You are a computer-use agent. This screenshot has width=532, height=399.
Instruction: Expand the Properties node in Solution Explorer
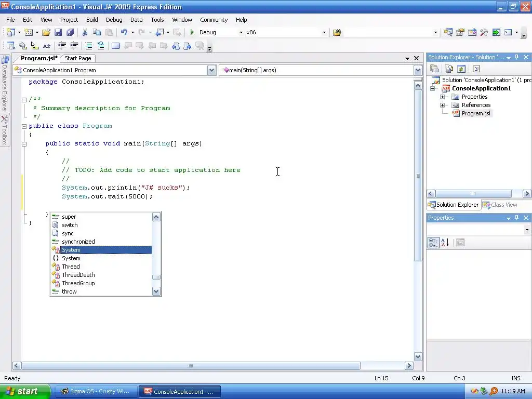[x=443, y=97]
